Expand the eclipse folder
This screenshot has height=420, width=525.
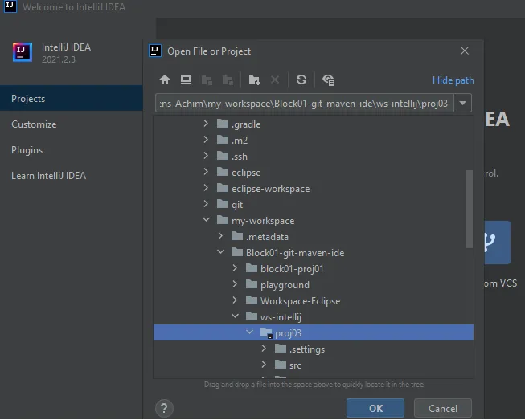206,172
